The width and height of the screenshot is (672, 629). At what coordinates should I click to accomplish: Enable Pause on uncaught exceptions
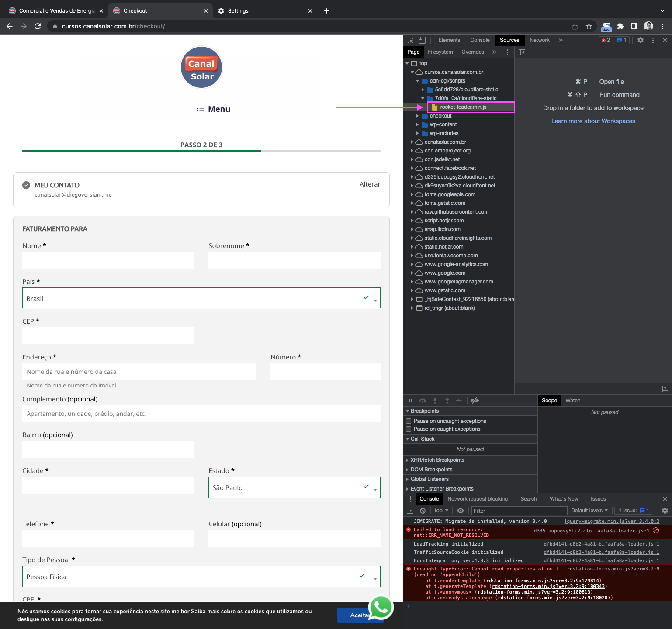coord(409,421)
